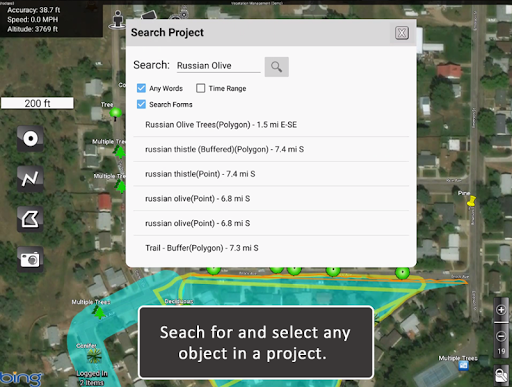Click the person location icon at top
Screen dimensions: 512x387
click(117, 19)
